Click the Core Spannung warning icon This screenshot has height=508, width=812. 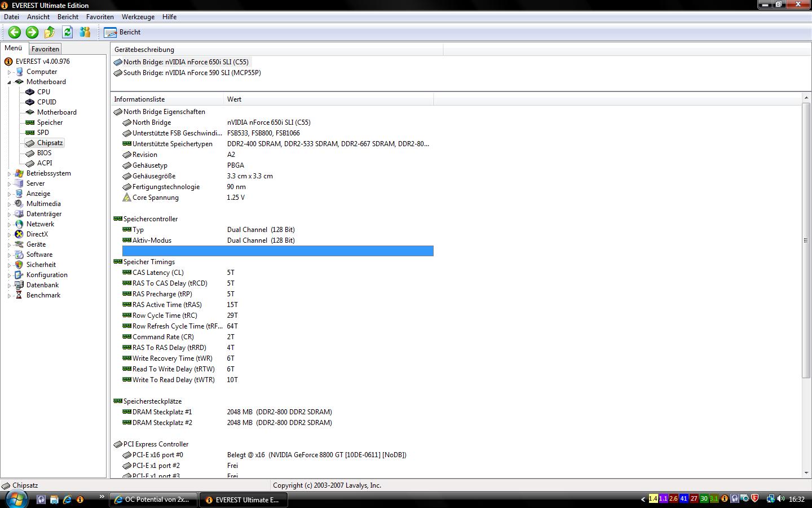(x=127, y=198)
